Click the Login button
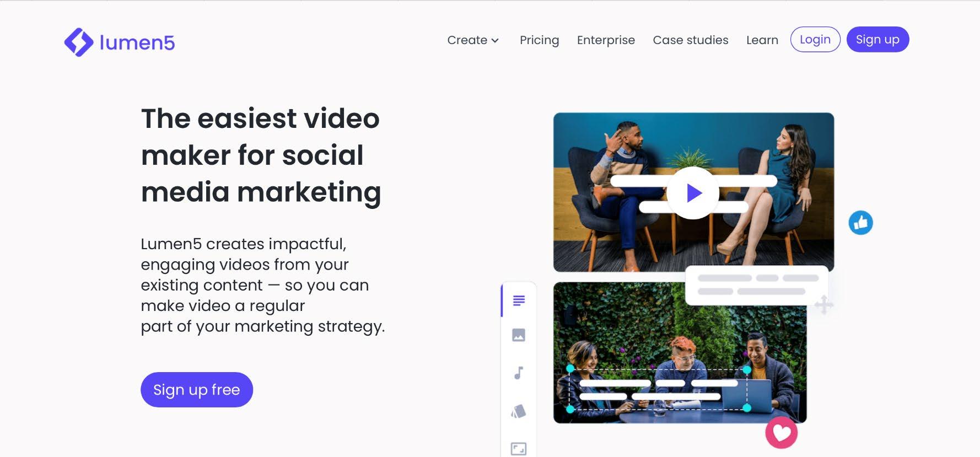The image size is (980, 457). (x=815, y=40)
